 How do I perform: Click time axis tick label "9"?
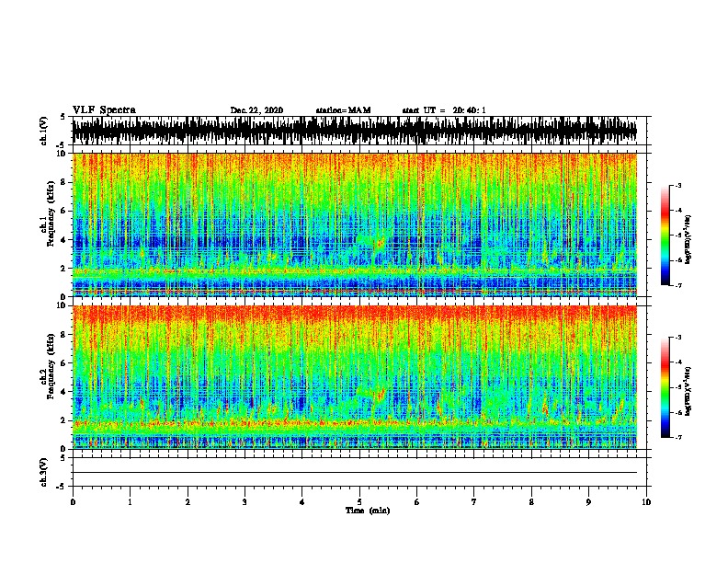click(588, 502)
